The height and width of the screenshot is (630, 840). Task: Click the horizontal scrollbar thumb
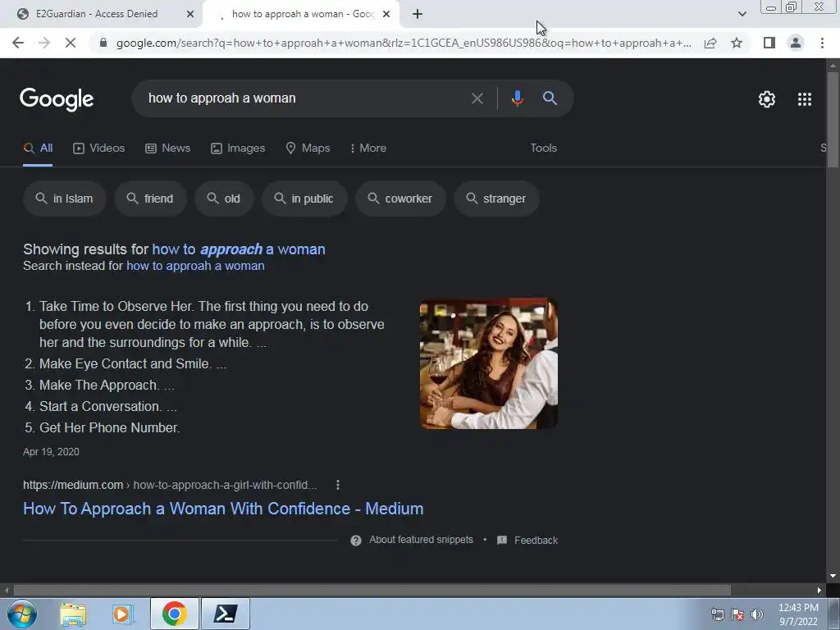(372, 590)
